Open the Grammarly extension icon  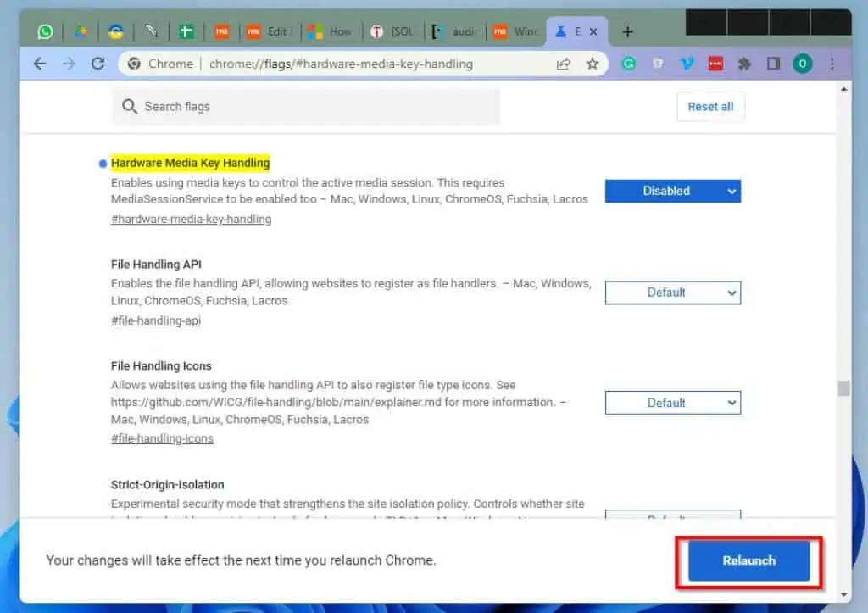629,64
